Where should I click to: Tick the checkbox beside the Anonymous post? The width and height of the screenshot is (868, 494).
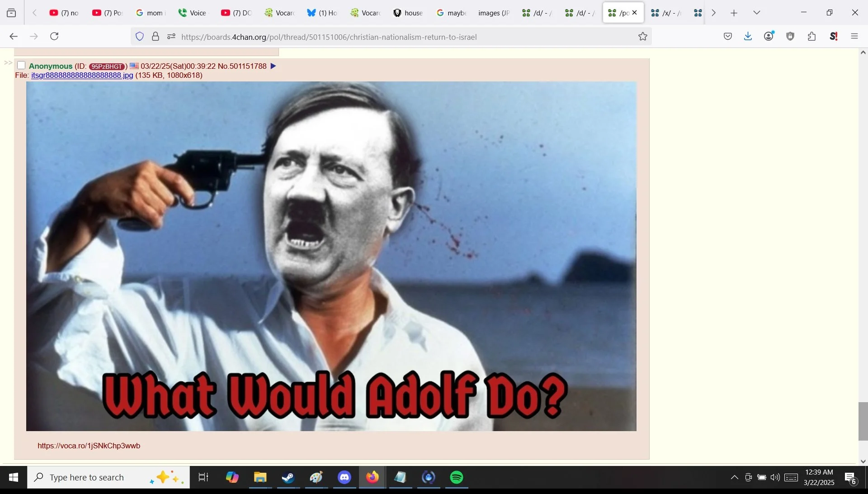(x=21, y=66)
